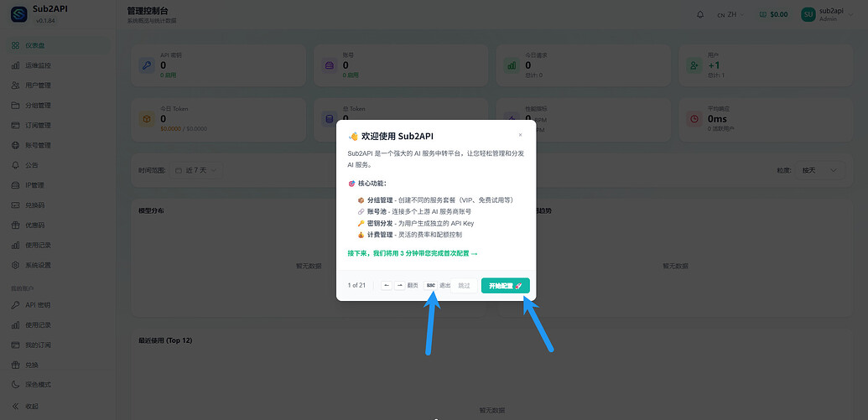Click the left arrow key in the dialog footer

pos(387,286)
